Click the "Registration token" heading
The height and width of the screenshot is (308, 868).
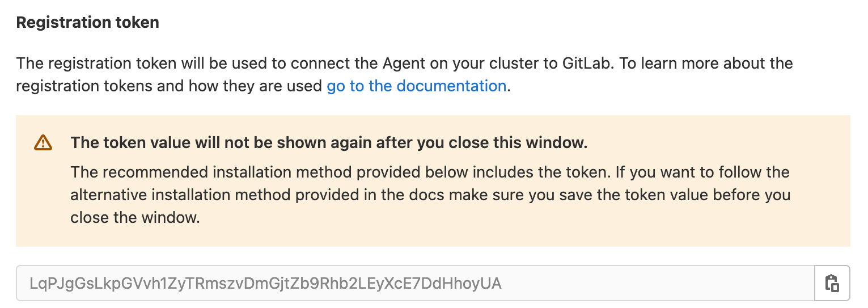87,23
